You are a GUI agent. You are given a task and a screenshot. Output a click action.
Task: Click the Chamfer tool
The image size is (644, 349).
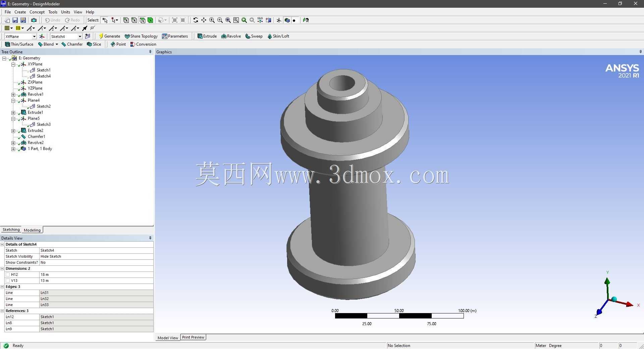click(x=72, y=44)
